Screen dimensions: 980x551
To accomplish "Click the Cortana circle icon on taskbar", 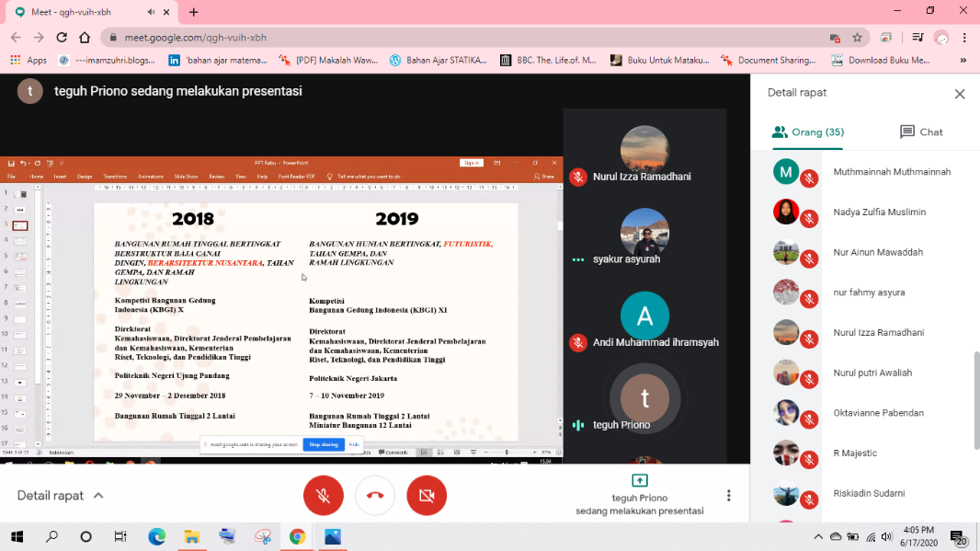I will tap(86, 536).
